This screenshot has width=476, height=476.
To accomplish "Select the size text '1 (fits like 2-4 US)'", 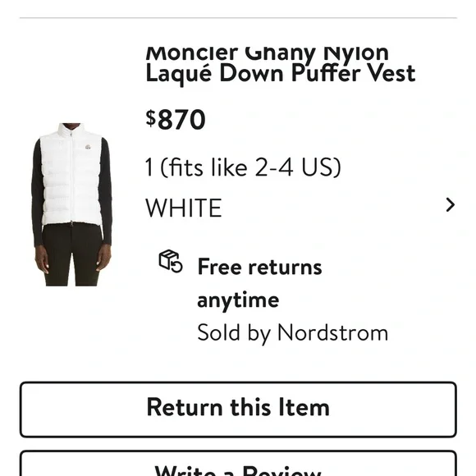I will point(243,167).
